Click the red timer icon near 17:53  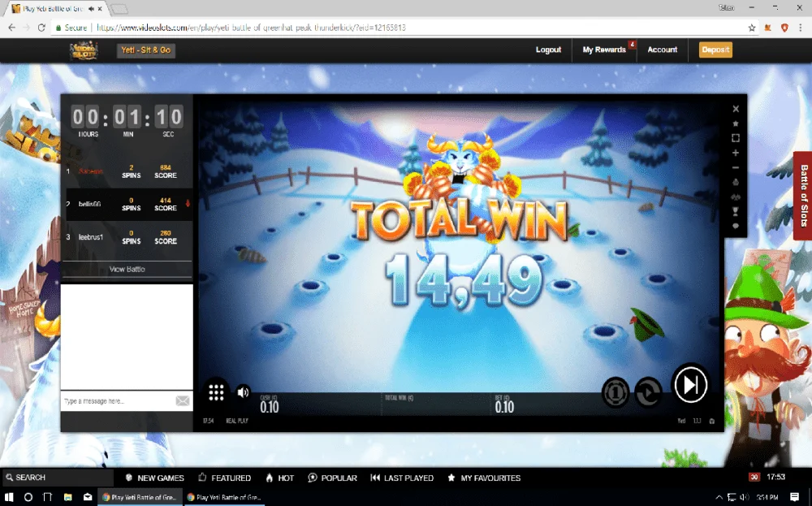(754, 477)
